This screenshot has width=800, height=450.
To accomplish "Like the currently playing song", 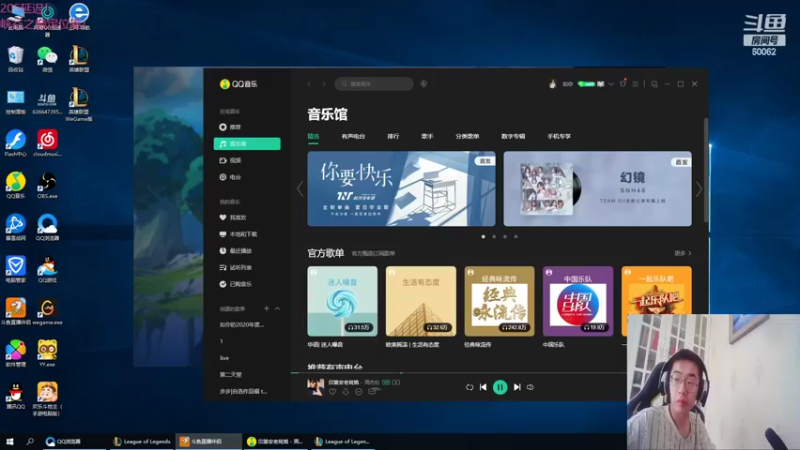I will 332,392.
